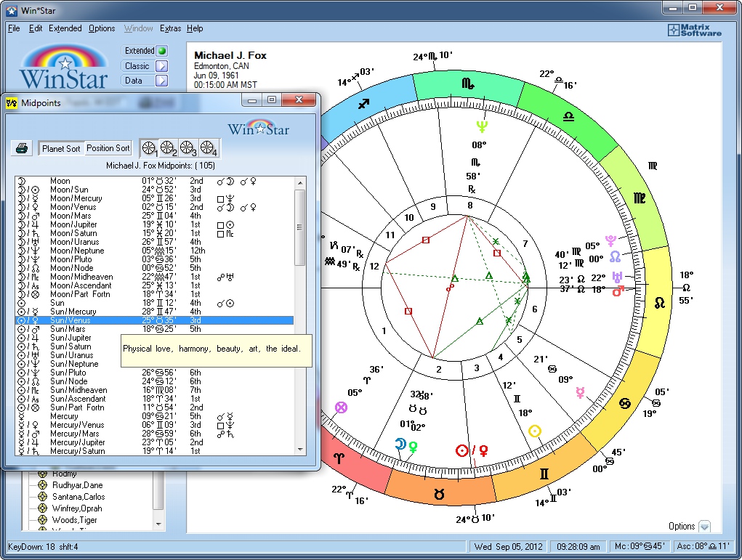This screenshot has height=560, width=742.
Task: Click midpoints list scroll-down arrow
Action: (300, 450)
